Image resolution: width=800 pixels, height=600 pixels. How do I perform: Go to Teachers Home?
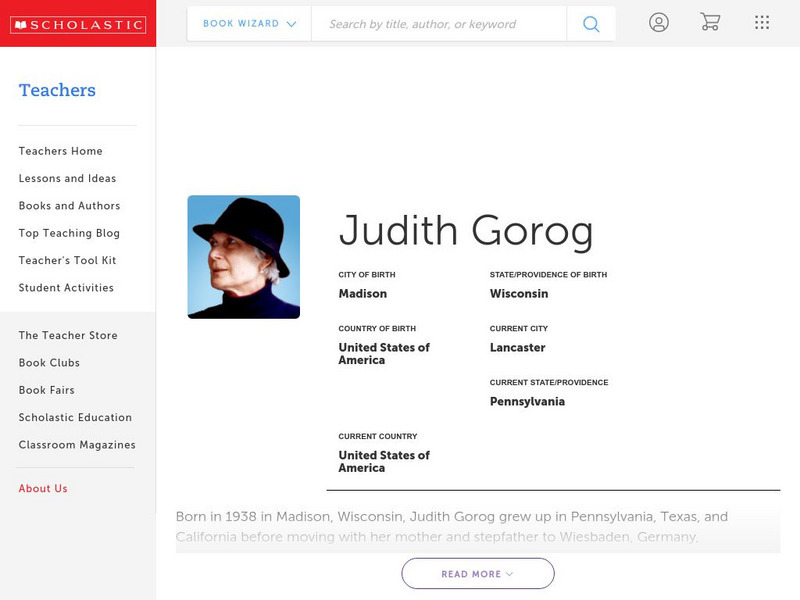click(60, 151)
